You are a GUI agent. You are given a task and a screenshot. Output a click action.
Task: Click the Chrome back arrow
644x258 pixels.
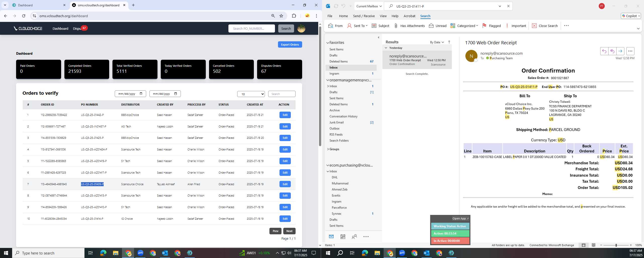6,16
